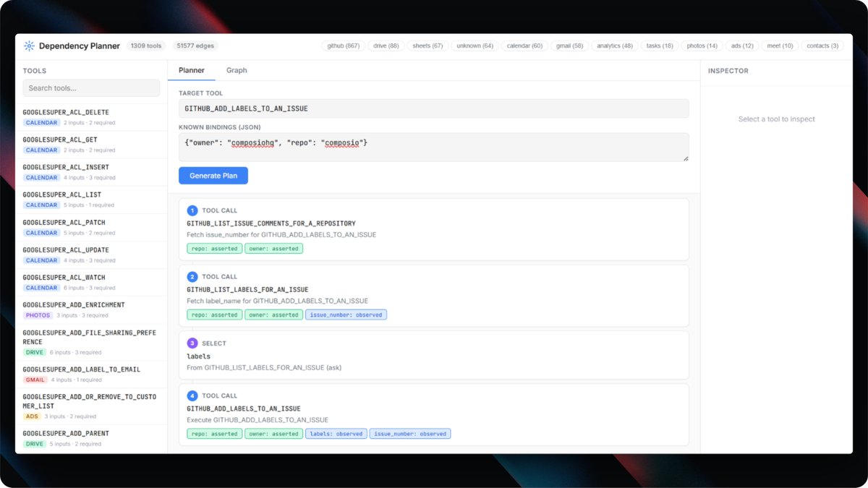Click 'From GITHUB_LIST_LABELS_FOR_AN_ISSUE (ask)' text
Image resolution: width=868 pixels, height=488 pixels.
pyautogui.click(x=264, y=367)
